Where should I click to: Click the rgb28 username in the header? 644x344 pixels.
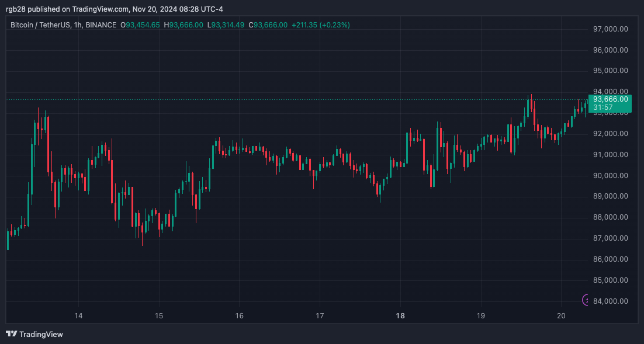(13, 9)
